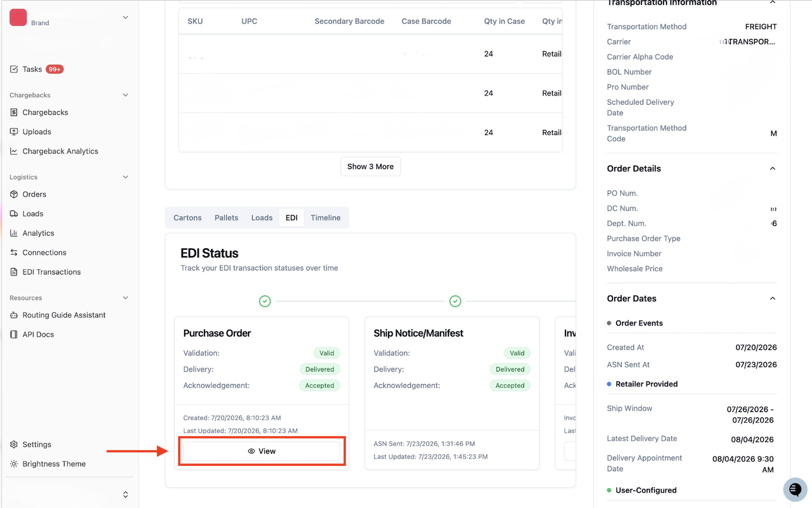This screenshot has width=812, height=508.
Task: Click the Tasks checkbox icon
Action: click(x=14, y=69)
